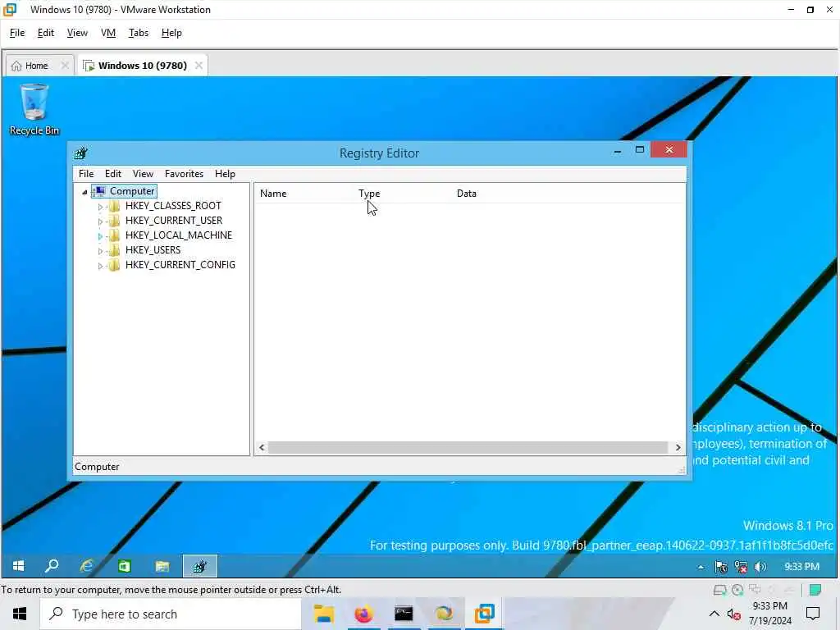
Task: Open File Explorer in guest taskbar
Action: coord(162,566)
